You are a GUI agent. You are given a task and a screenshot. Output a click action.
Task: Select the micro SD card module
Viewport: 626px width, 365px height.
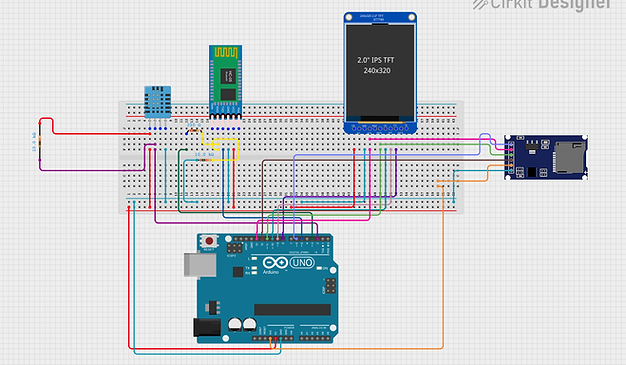pyautogui.click(x=546, y=157)
